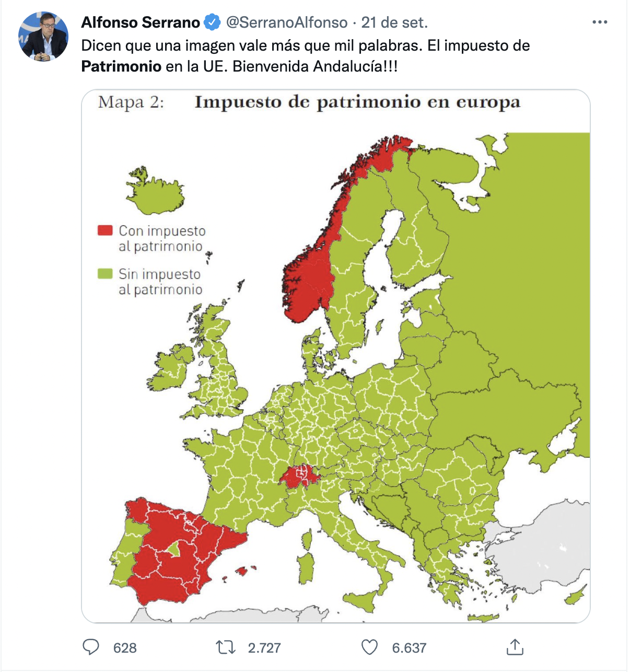The width and height of the screenshot is (630, 672).
Task: Click the green legend color square
Action: (105, 274)
